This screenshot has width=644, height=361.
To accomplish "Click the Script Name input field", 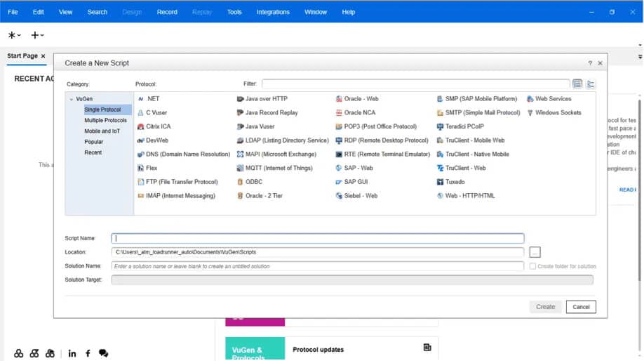I will [x=318, y=238].
